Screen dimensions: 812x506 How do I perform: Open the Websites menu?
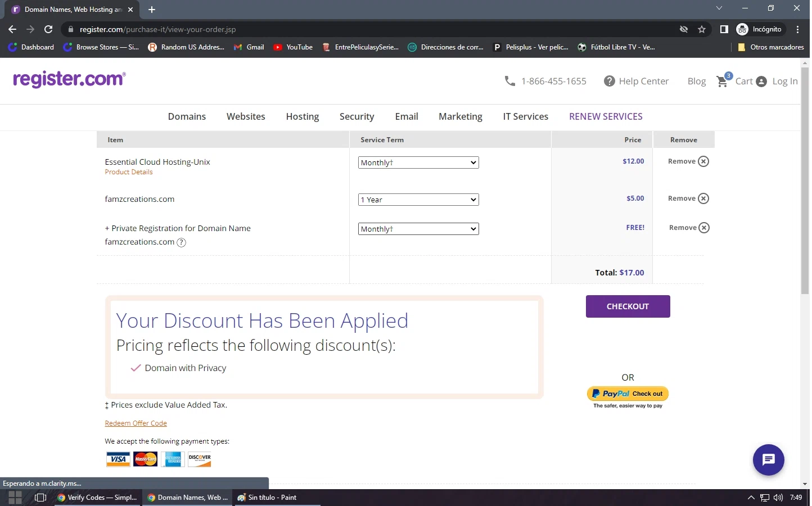[x=246, y=116]
